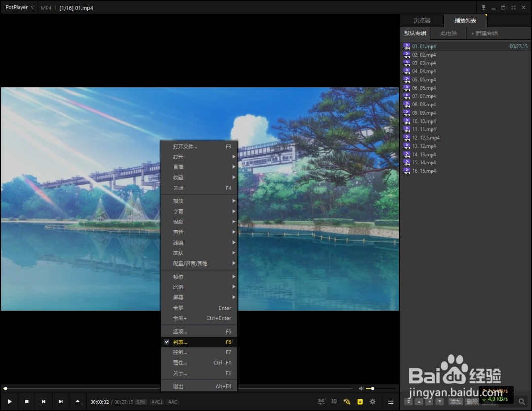Choose 打开文件... from context menu
Viewport: 532px width, 411px height.
pos(199,147)
